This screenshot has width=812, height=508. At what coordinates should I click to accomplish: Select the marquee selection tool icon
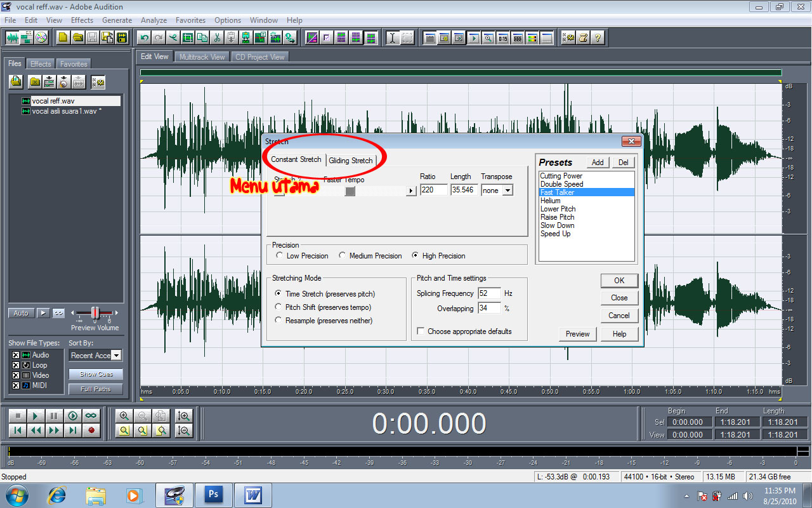pyautogui.click(x=407, y=37)
